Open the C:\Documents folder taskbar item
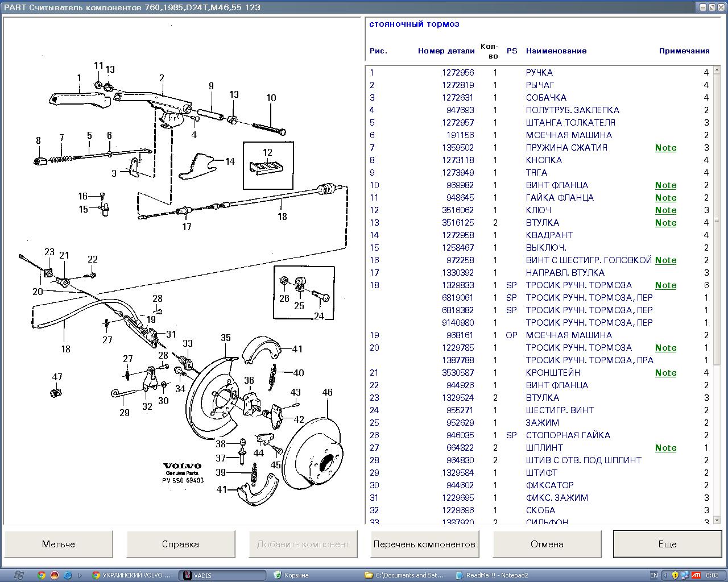The image size is (728, 582). (404, 575)
